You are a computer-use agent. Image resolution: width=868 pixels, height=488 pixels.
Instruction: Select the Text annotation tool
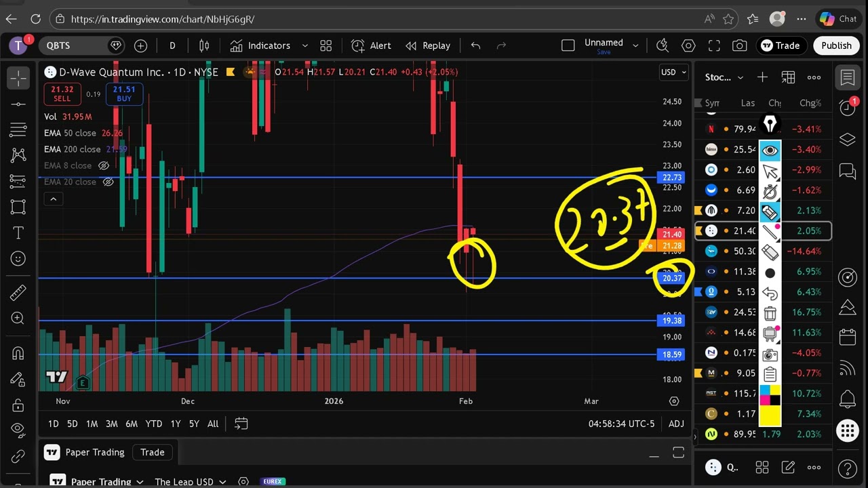pyautogui.click(x=18, y=232)
